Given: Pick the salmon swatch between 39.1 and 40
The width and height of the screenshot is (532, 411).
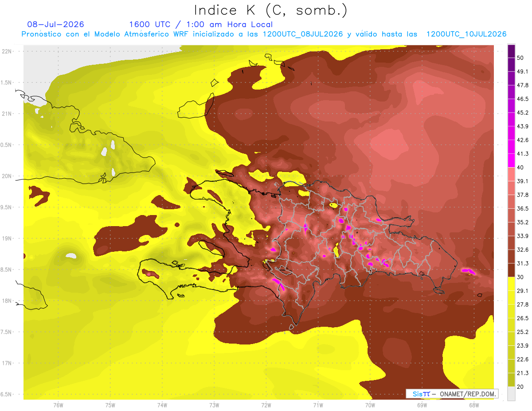Looking at the screenshot, I should pyautogui.click(x=511, y=174).
